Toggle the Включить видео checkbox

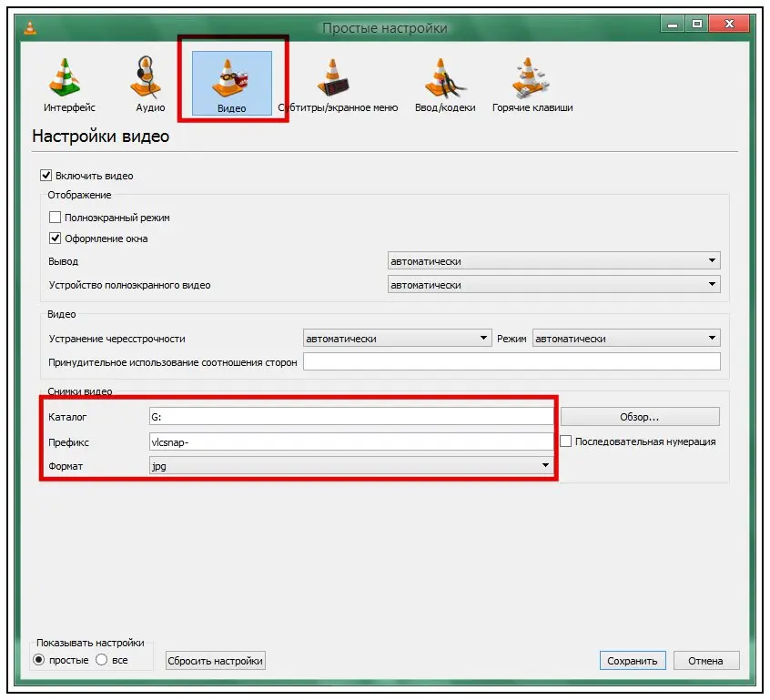46,176
